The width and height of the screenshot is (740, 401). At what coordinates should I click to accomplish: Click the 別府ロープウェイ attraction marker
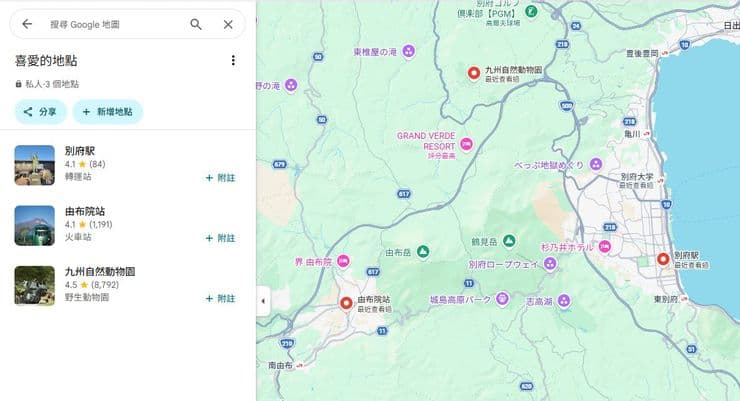tap(550, 264)
